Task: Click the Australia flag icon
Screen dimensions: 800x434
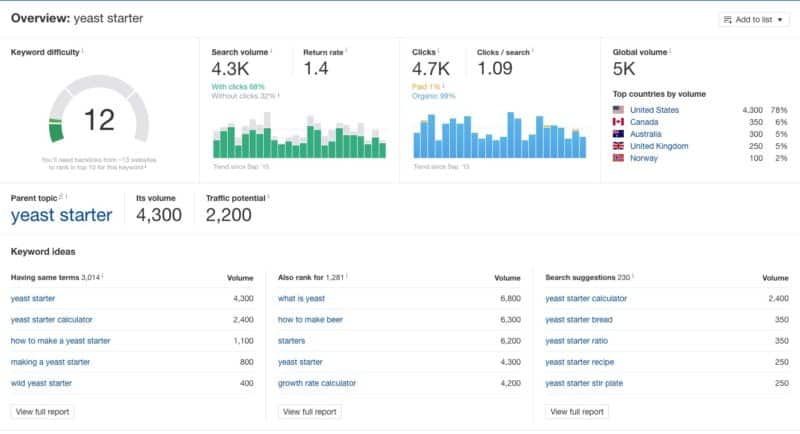Action: point(618,134)
